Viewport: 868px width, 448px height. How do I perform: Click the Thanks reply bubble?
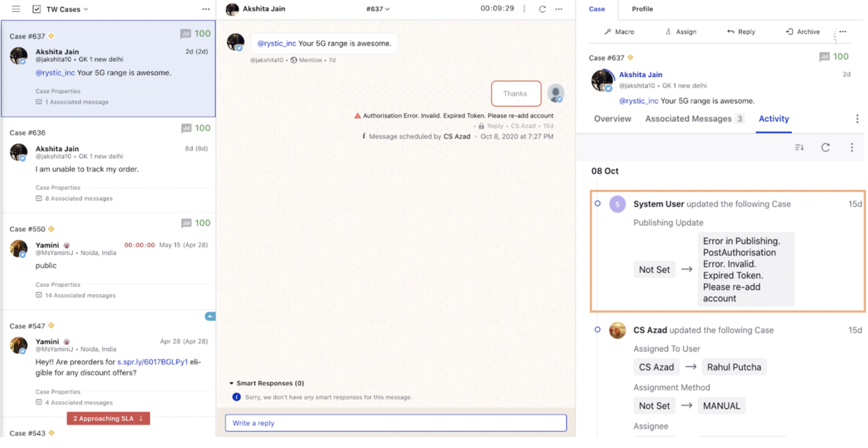[516, 93]
